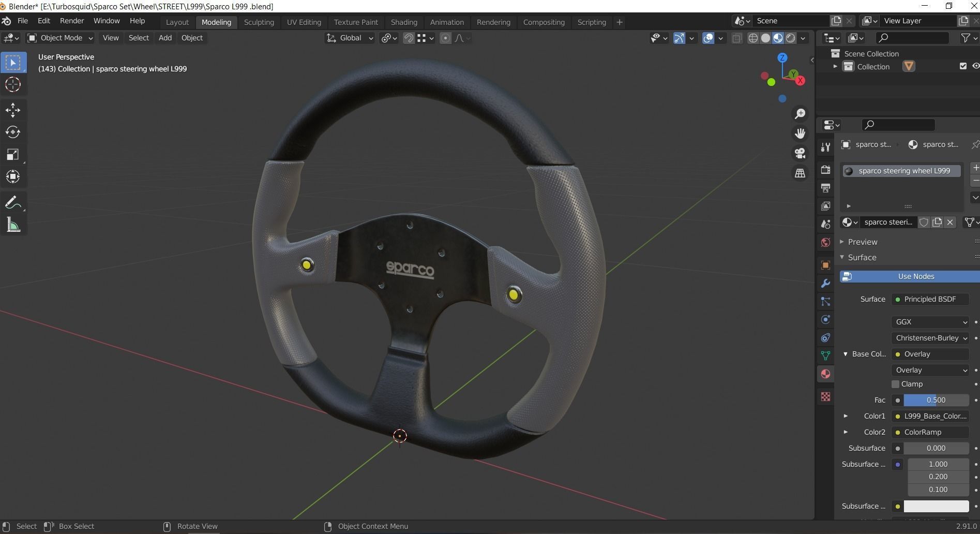Open the Physics properties tab
The height and width of the screenshot is (534, 980).
825,319
